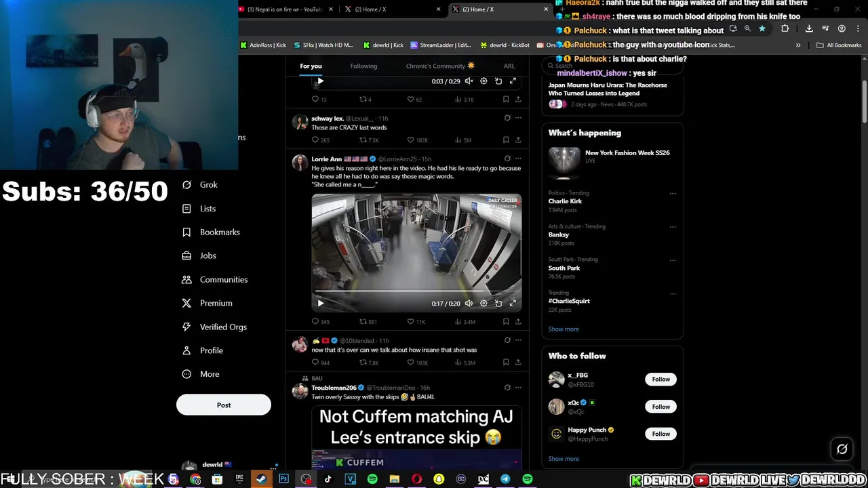Image resolution: width=868 pixels, height=488 pixels.
Task: Open more options on Lorrie Ann's tweet
Action: [x=518, y=159]
